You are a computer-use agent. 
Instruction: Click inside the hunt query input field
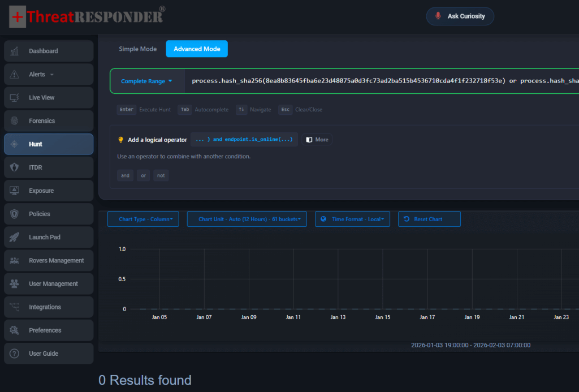pos(379,81)
